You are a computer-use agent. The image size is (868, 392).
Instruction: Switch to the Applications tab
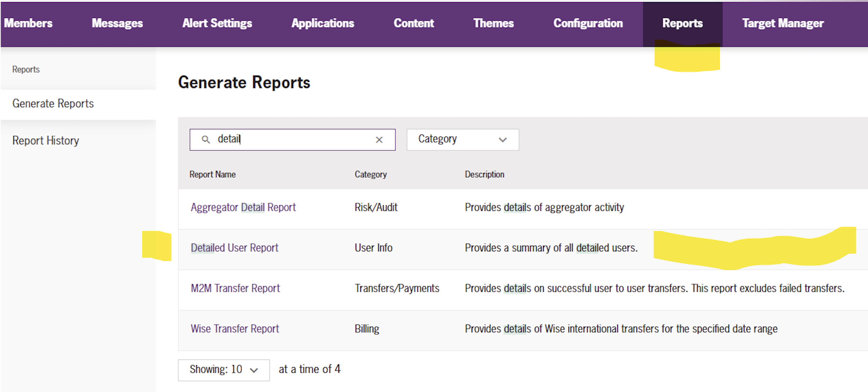(x=323, y=23)
